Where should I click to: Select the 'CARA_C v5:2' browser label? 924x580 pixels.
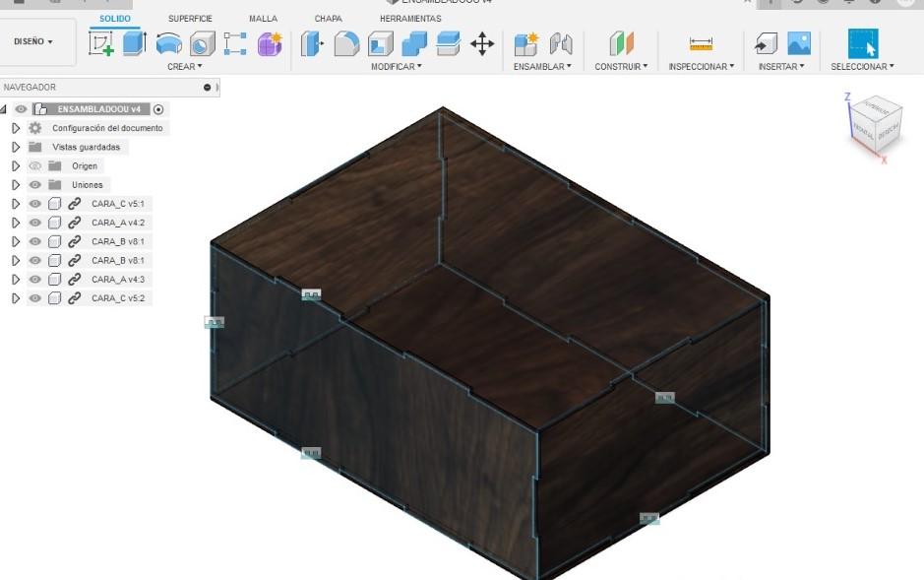tap(118, 298)
